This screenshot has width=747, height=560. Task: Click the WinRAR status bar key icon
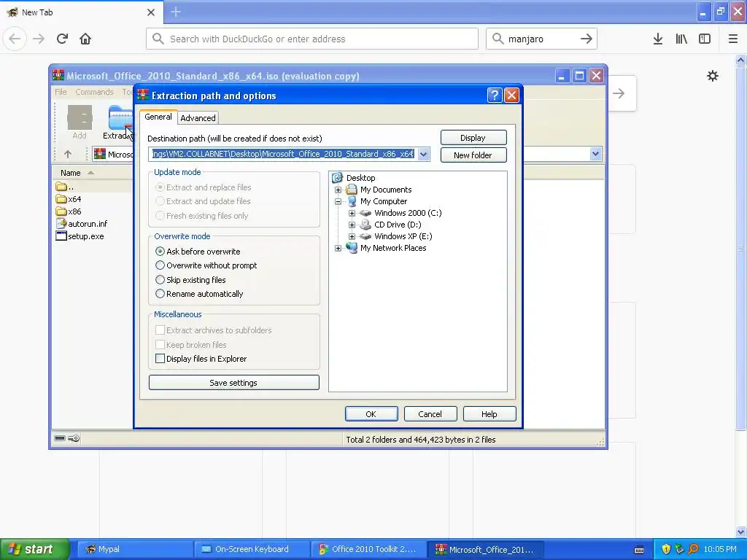click(x=74, y=438)
